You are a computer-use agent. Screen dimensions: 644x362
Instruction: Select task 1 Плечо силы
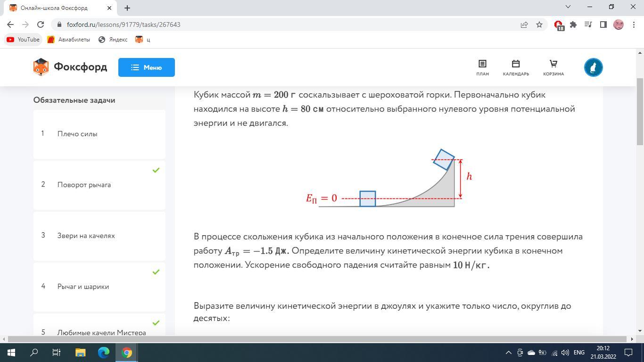tap(99, 134)
